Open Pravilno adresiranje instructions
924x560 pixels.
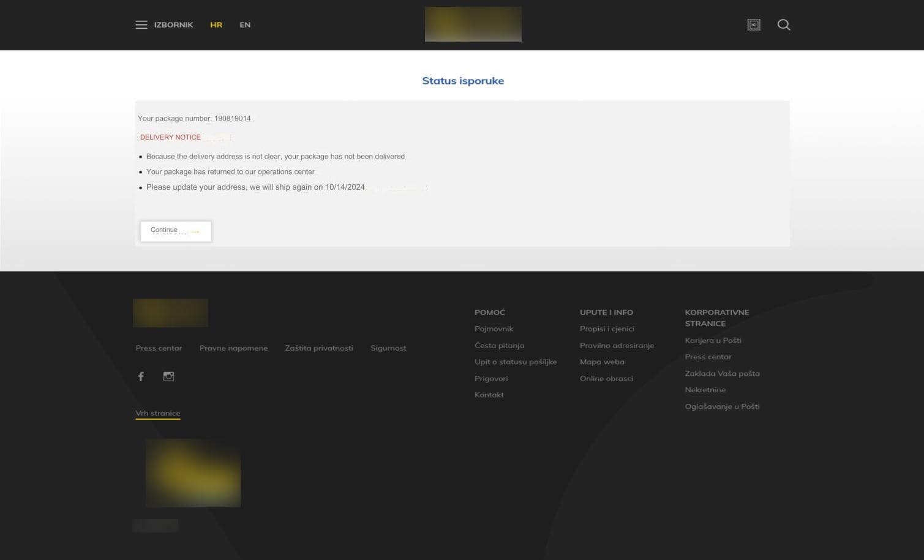(617, 345)
